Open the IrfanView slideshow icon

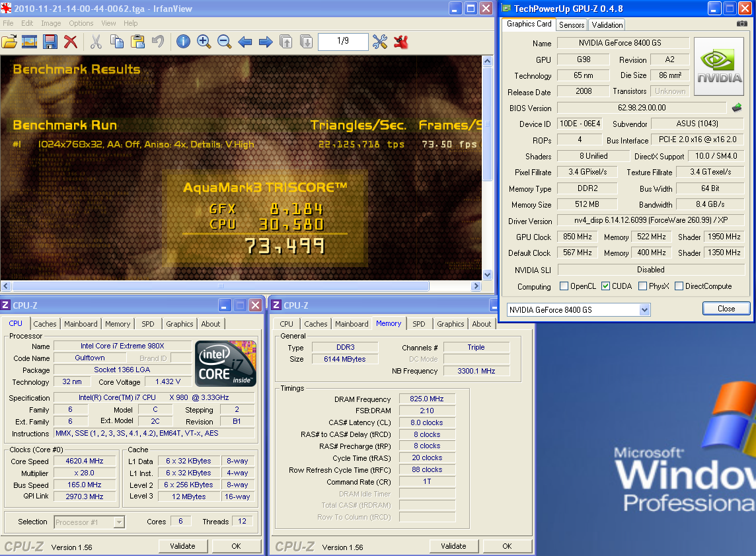point(30,42)
